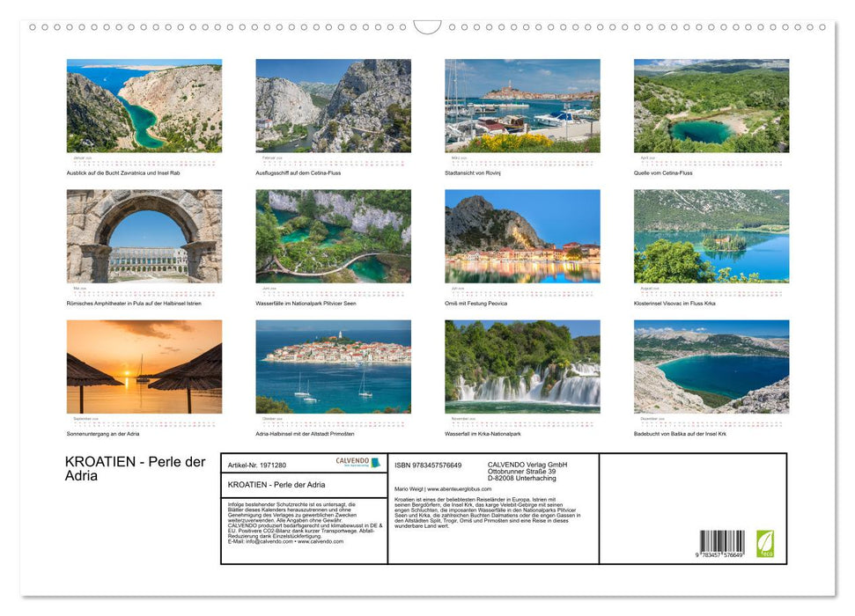The height and width of the screenshot is (616, 855).
Task: Click the Oktober Primošten peninsula image
Action: 333,365
